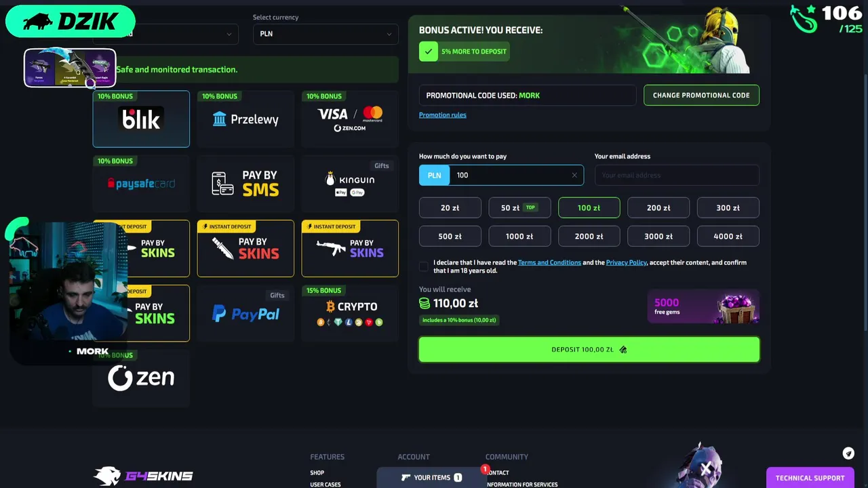
Task: Select Pay by Skins with rifle icon
Action: coord(350,248)
